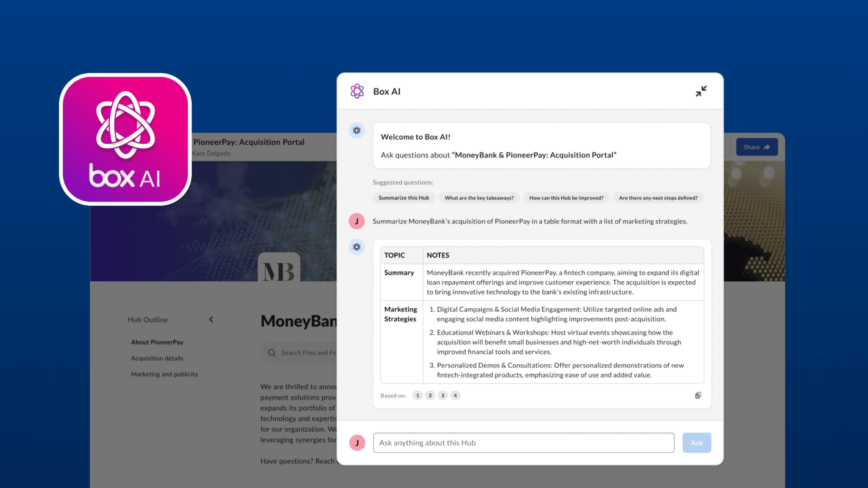The height and width of the screenshot is (488, 868).
Task: Select Are there any next steps defined
Action: pos(658,198)
